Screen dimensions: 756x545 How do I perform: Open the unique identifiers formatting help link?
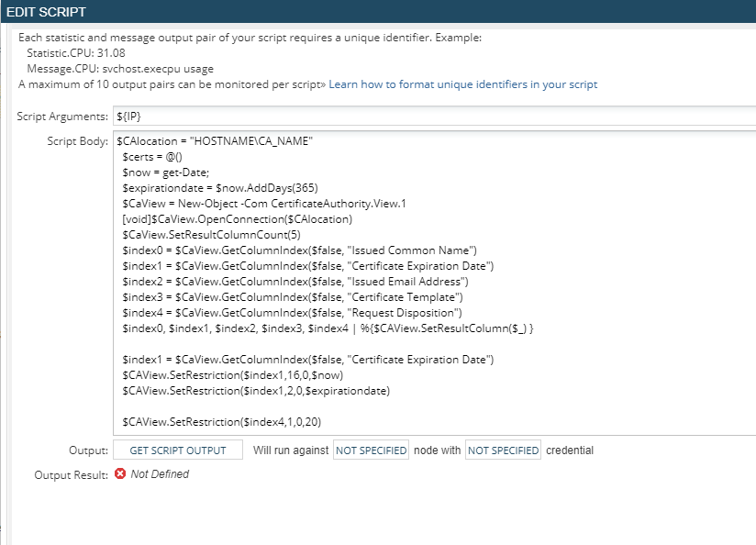[462, 84]
